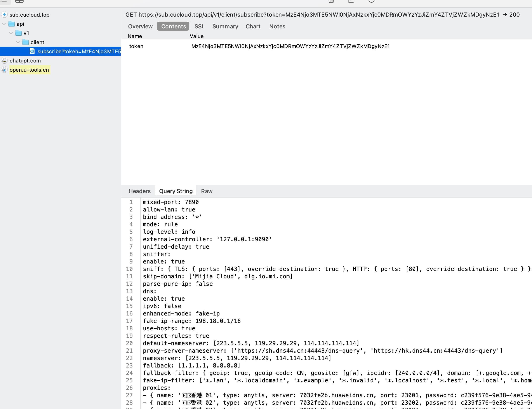Select the token row in the query table

pos(326,46)
